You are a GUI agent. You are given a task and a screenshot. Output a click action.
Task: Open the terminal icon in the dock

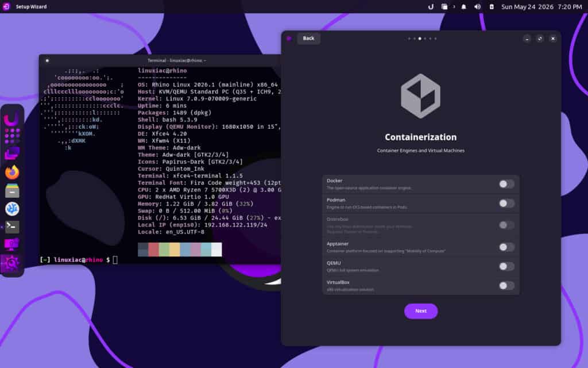(x=12, y=227)
